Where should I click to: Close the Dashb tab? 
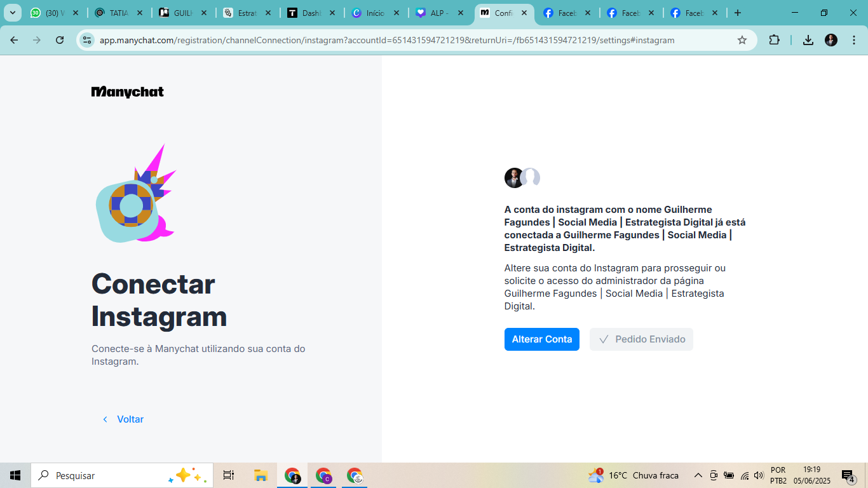[332, 13]
